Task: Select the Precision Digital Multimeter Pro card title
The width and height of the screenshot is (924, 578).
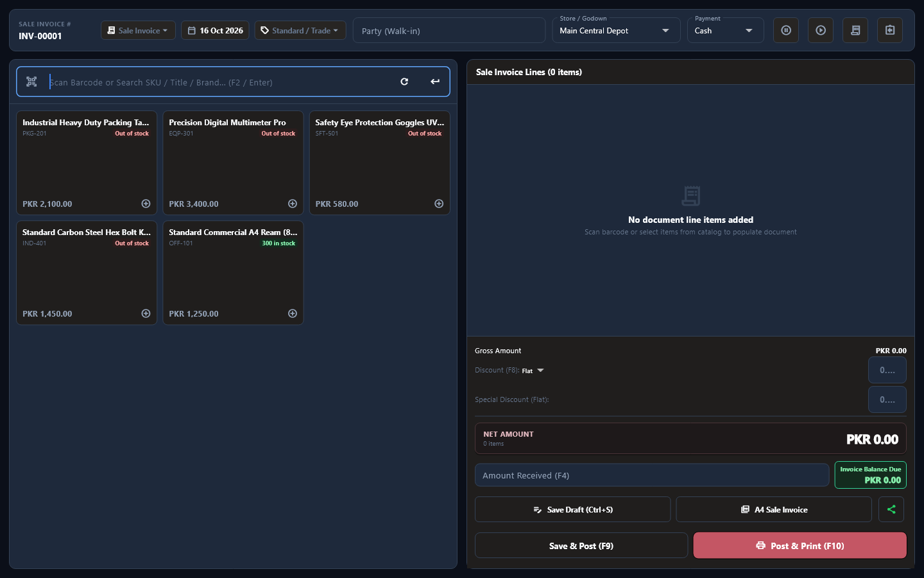Action: 227,122
